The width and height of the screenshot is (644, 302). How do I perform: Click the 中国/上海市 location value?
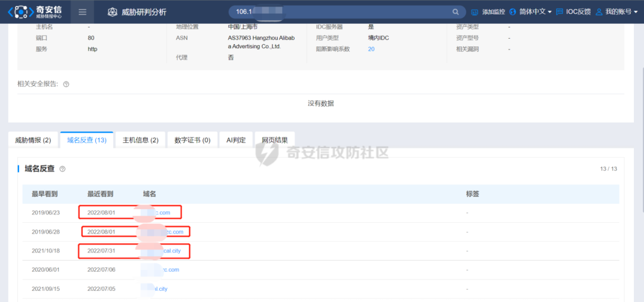(x=243, y=27)
